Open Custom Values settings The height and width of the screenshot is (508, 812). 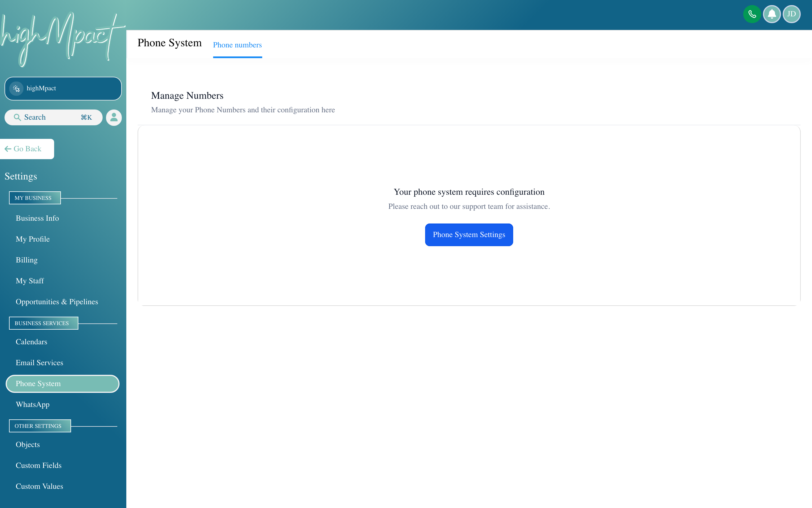[x=39, y=486]
